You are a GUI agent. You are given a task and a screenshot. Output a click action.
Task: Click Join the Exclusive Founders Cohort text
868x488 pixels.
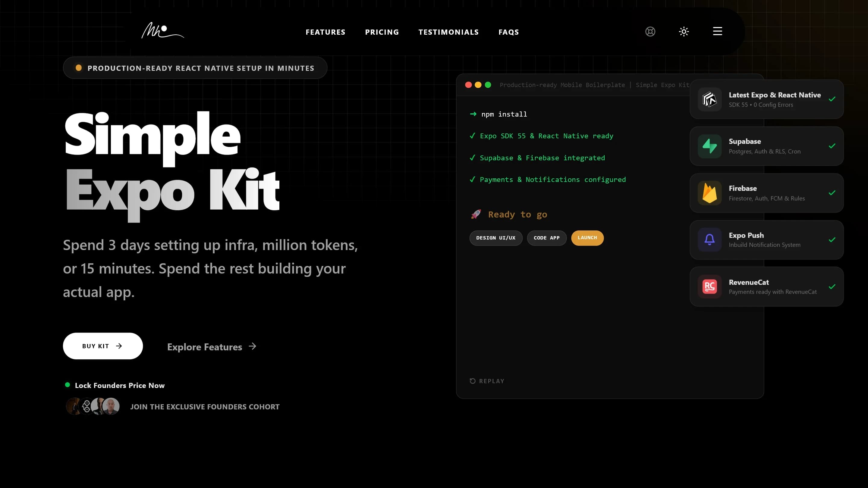coord(205,407)
